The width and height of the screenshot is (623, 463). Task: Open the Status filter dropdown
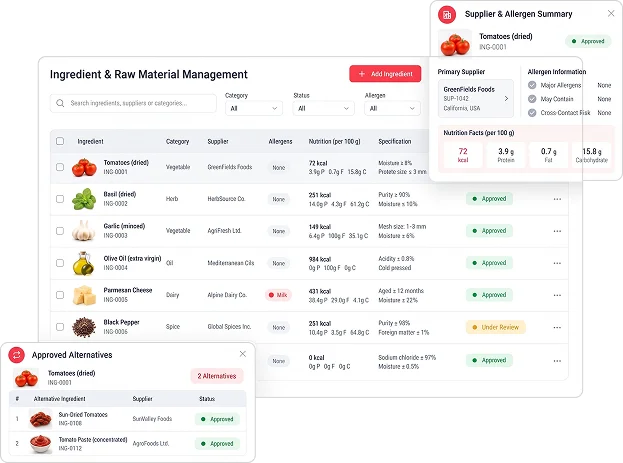[x=323, y=108]
